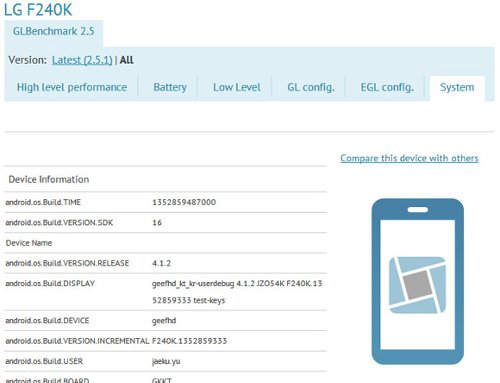Click the phone placeholder device image
This screenshot has width=500, height=383.
click(x=417, y=281)
